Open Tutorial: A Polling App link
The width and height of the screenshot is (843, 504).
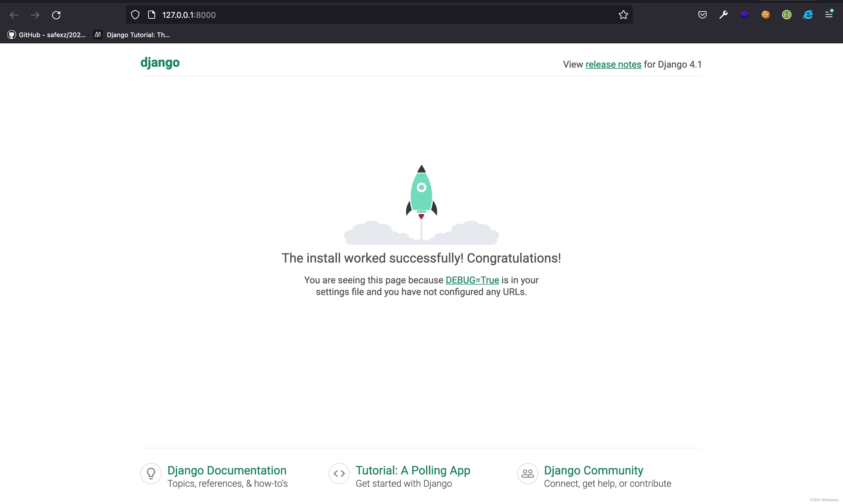(x=413, y=470)
